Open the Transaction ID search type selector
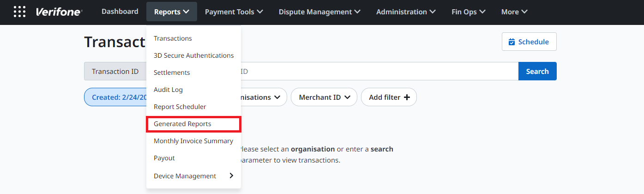 click(115, 71)
